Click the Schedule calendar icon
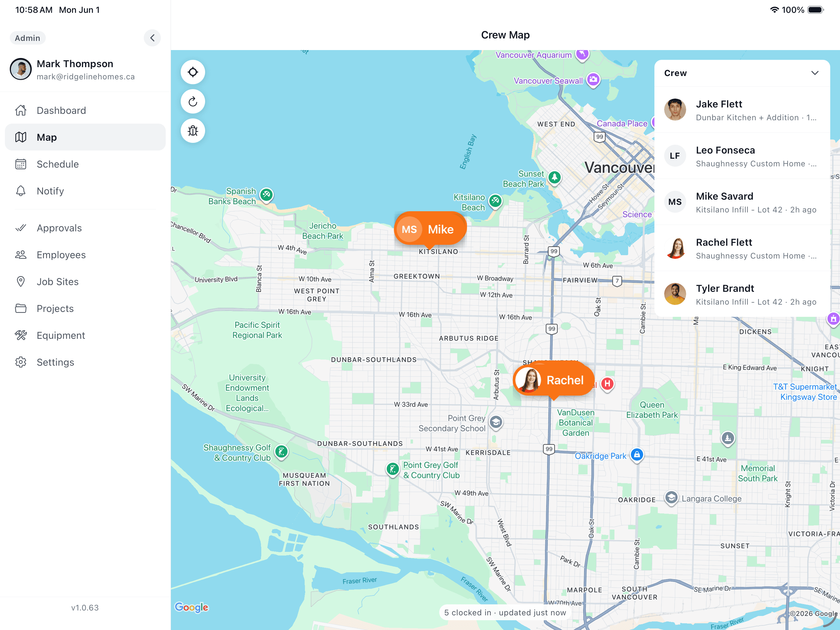The height and width of the screenshot is (630, 840). (x=21, y=164)
